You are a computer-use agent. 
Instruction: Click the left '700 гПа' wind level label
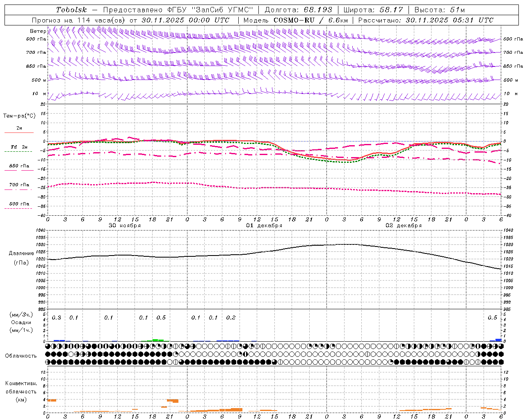[x=36, y=52]
